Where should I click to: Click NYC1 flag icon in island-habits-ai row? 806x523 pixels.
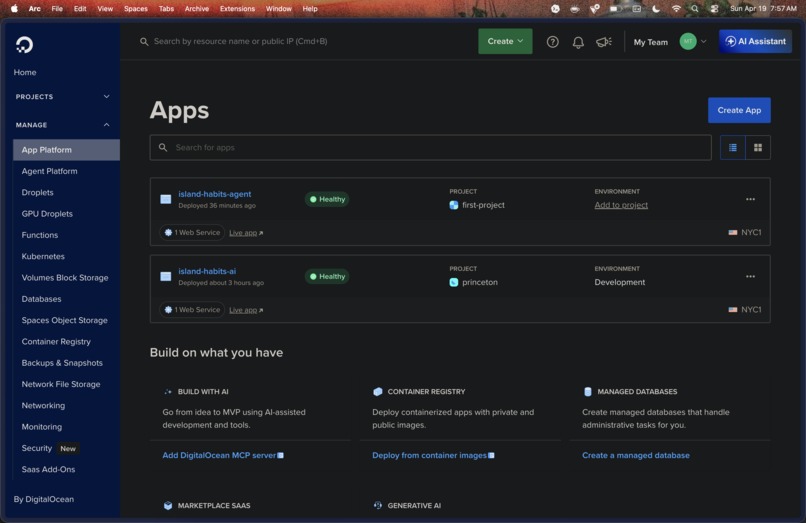click(732, 310)
